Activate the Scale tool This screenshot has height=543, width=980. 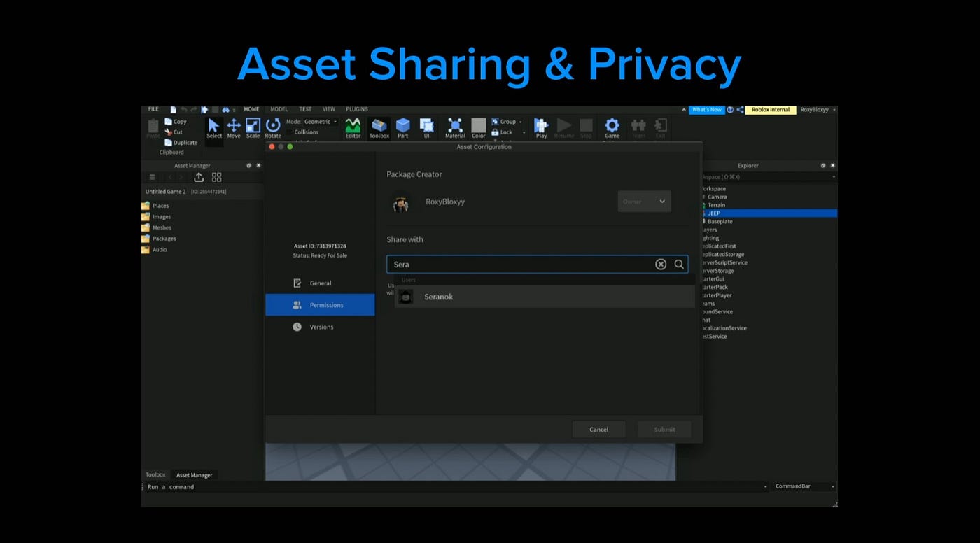pos(253,128)
